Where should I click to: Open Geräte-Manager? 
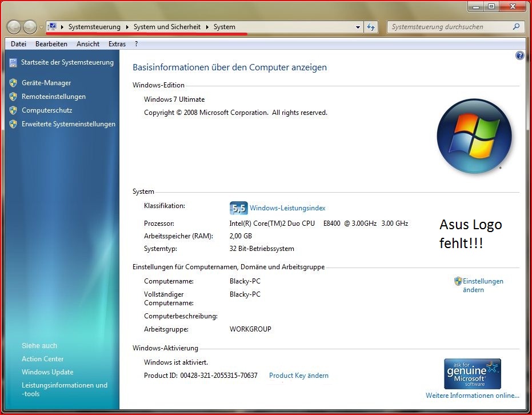click(46, 82)
